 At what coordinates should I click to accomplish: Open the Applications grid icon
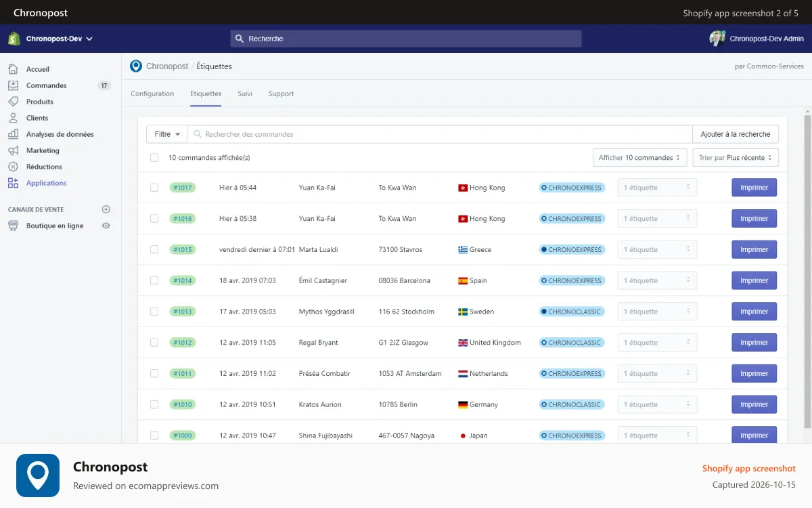point(13,183)
